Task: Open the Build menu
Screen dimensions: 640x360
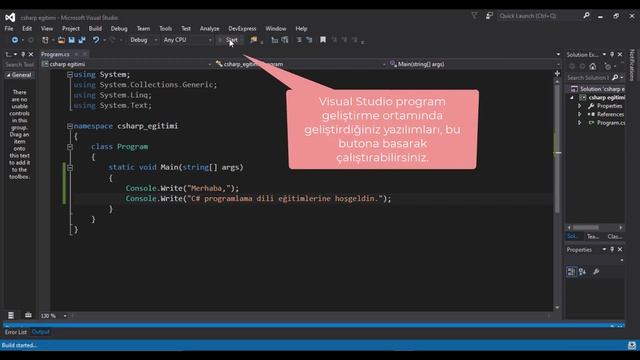Action: [x=95, y=29]
